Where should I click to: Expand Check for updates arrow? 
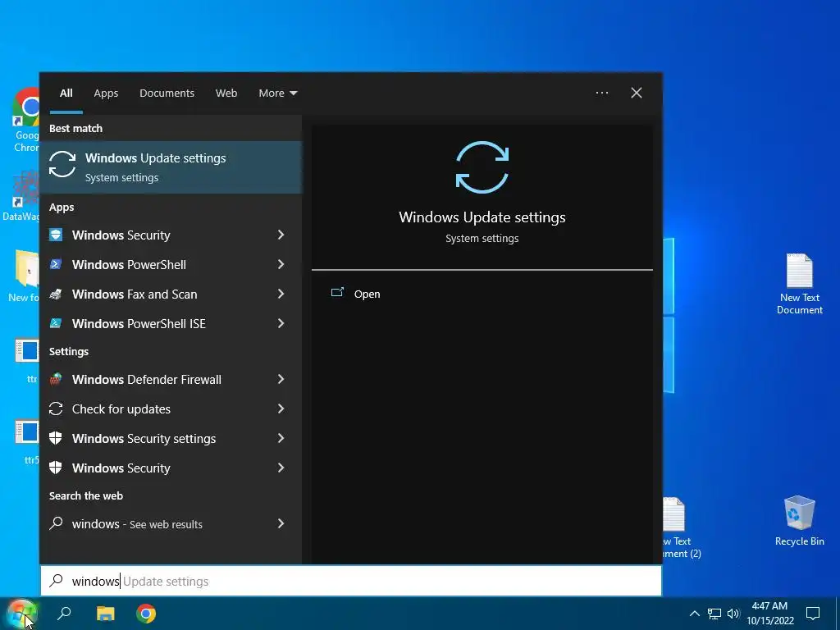[281, 409]
